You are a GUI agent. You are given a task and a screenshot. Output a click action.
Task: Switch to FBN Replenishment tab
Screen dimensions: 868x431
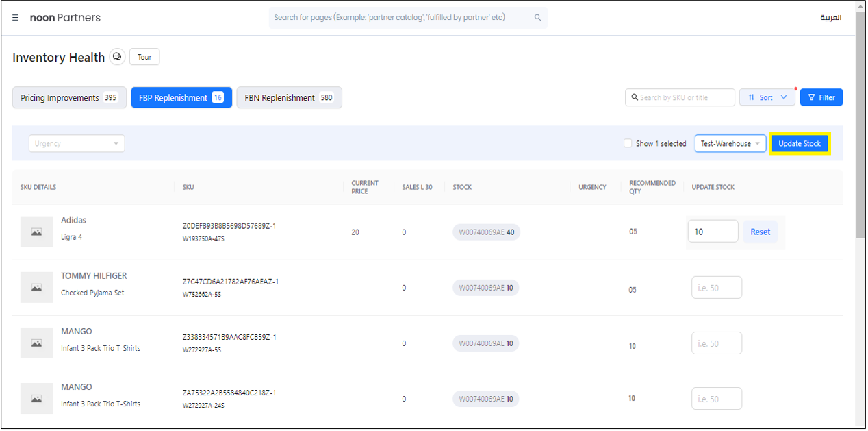(289, 98)
